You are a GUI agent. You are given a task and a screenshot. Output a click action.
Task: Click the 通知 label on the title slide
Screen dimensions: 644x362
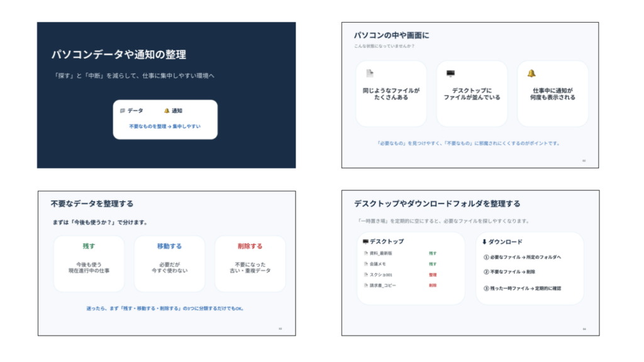coord(177,111)
